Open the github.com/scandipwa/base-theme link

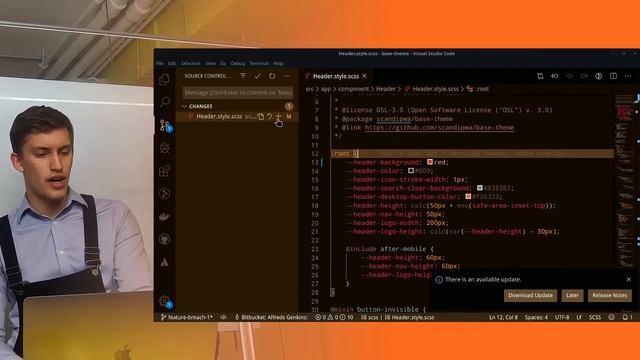(439, 128)
